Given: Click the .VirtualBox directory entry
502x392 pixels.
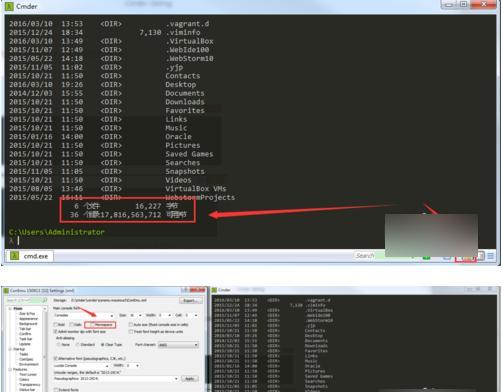Looking at the screenshot, I should click(x=189, y=41).
